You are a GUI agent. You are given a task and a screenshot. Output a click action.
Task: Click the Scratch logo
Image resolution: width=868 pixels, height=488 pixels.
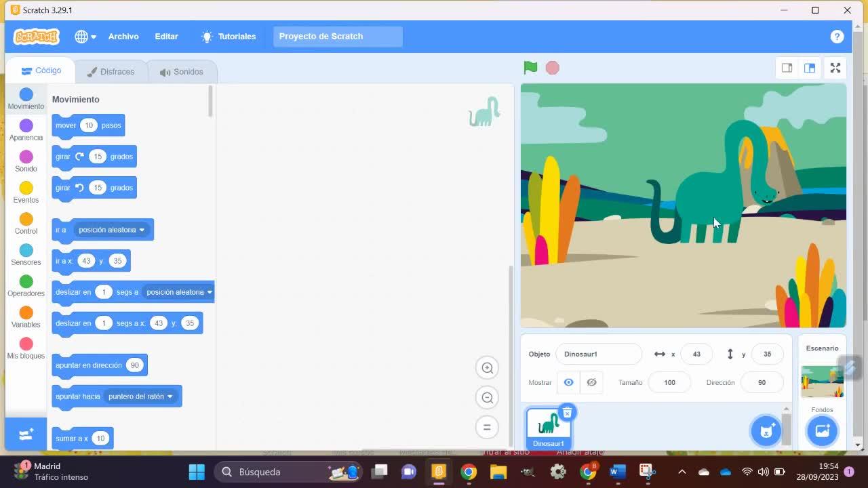point(37,37)
